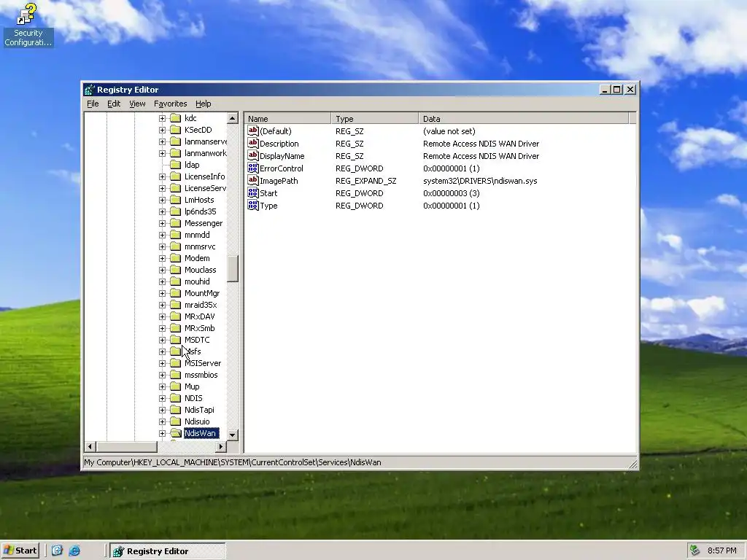Open the Help menu
Screen dimensions: 747x560
(x=203, y=104)
